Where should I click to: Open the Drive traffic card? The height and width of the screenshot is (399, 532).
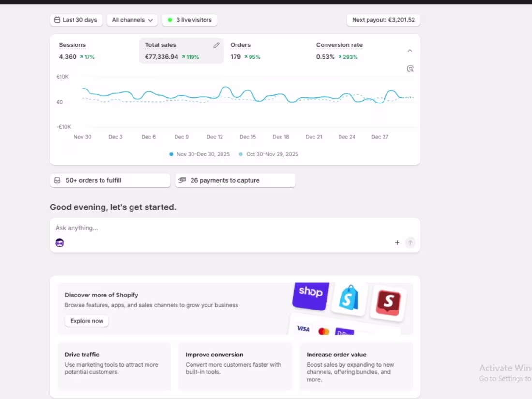(x=114, y=367)
